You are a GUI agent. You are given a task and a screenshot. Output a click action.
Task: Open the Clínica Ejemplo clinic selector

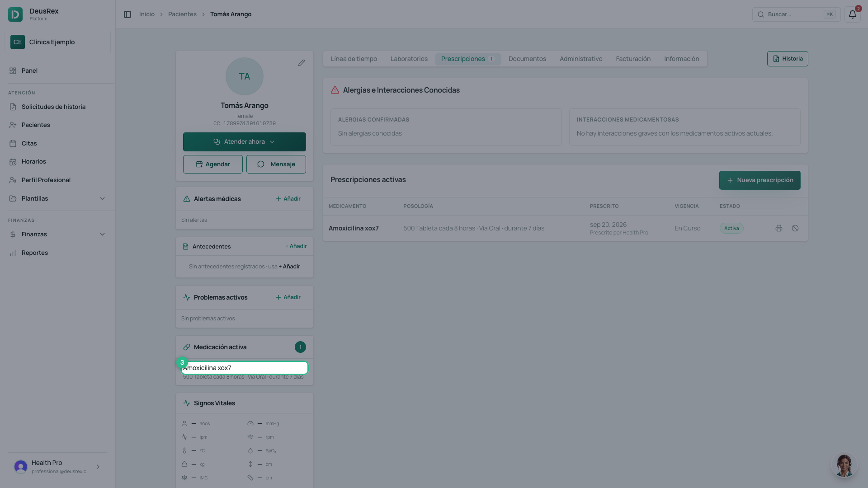coord(57,42)
